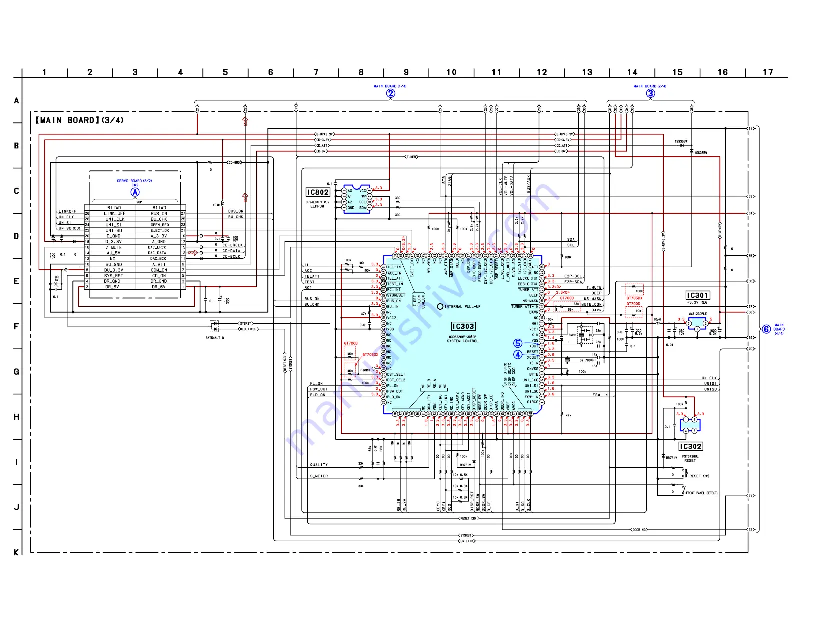Screen dimensions: 840x632
Task: Click the IC802 label box
Action: tap(318, 192)
